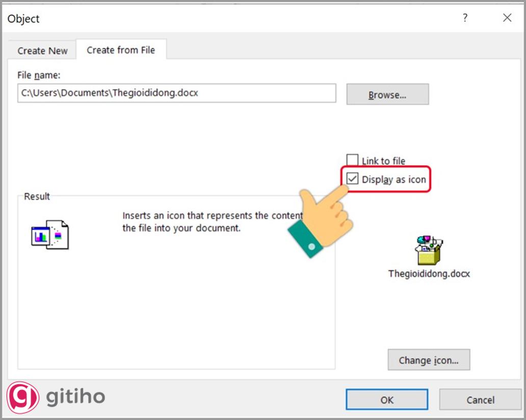Cancel the Object dialog
The height and width of the screenshot is (420, 526).
[x=480, y=400]
